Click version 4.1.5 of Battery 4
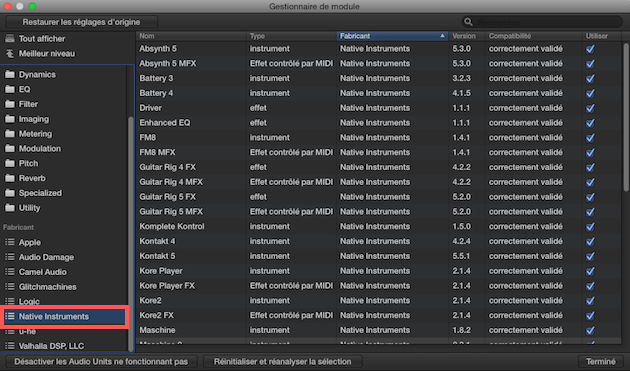 click(x=461, y=93)
